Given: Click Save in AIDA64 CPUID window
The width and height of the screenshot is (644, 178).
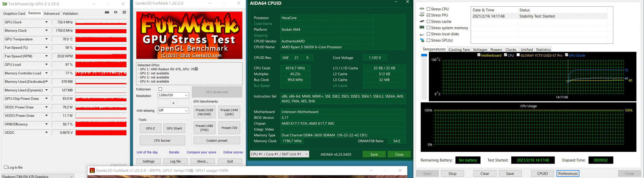Looking at the screenshot, I should [x=374, y=154].
